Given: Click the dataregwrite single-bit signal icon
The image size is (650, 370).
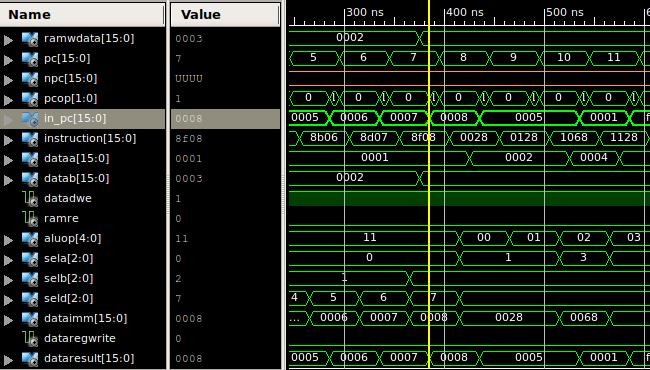Looking at the screenshot, I should [31, 339].
